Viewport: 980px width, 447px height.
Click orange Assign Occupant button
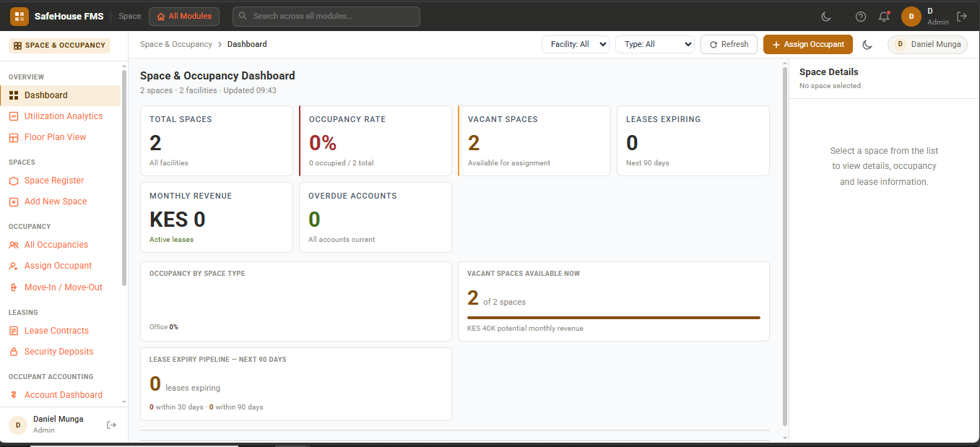[808, 44]
